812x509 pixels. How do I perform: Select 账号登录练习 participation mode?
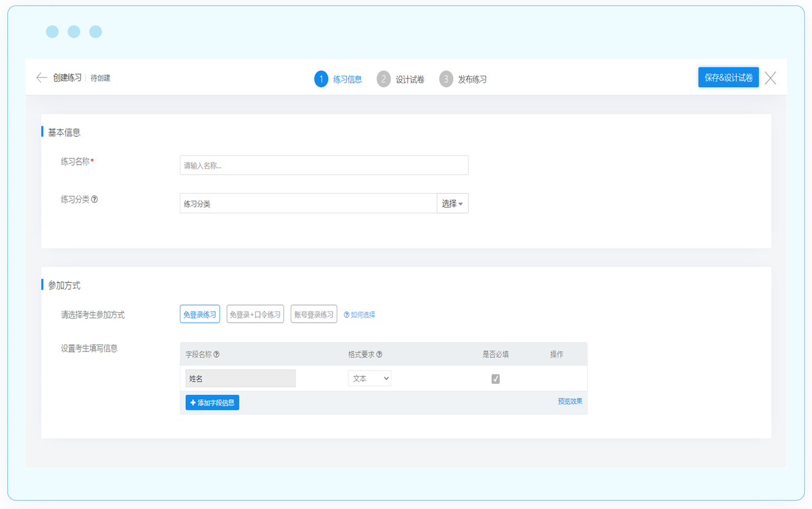point(313,314)
